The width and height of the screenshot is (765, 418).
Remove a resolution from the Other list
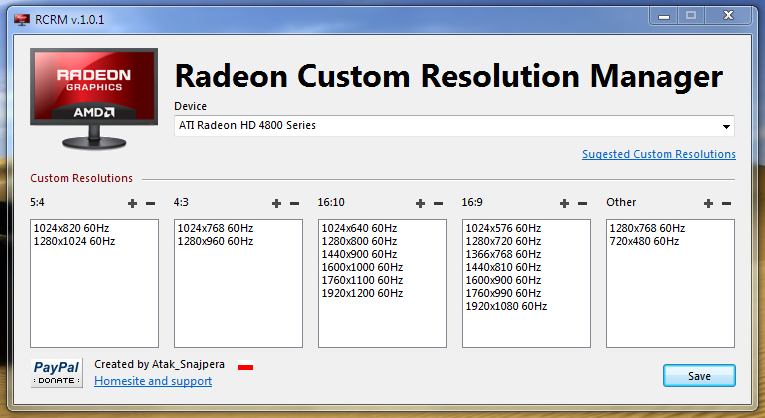726,203
